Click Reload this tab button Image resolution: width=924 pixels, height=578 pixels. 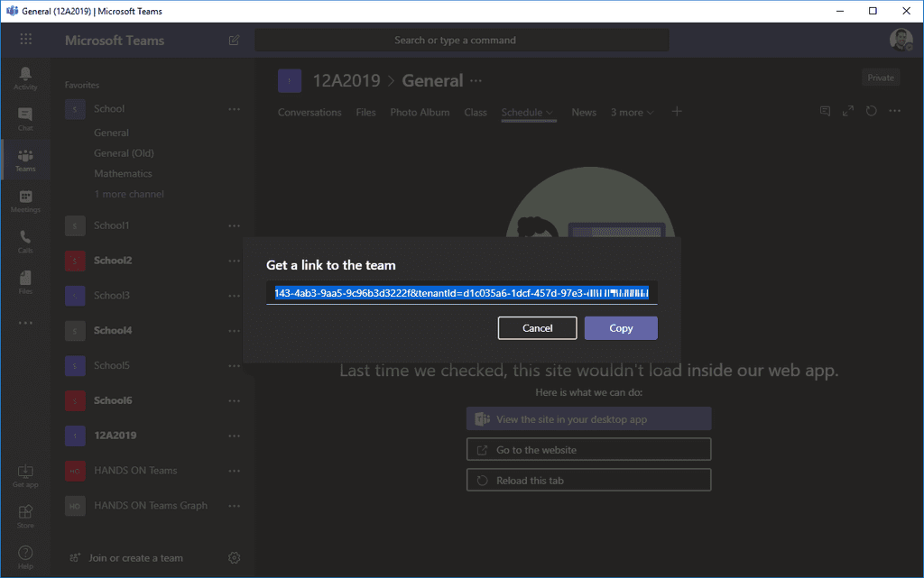tap(588, 481)
